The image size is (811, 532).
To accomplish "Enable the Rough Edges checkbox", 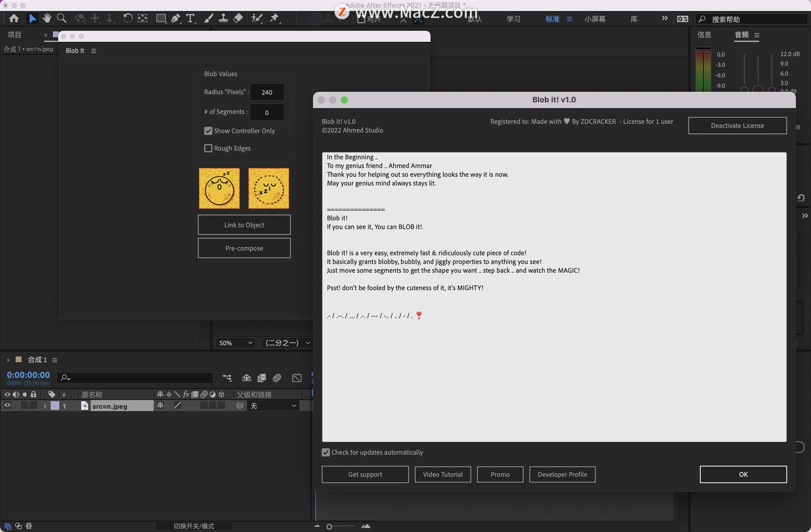I will (208, 148).
